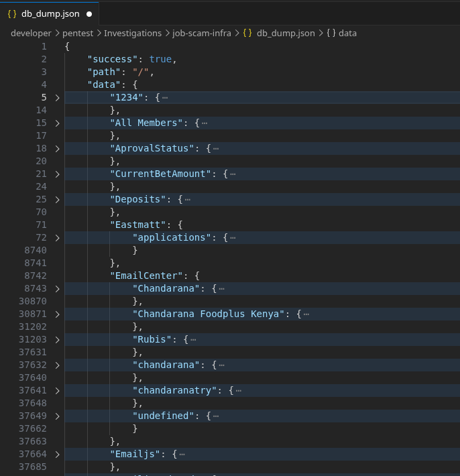The height and width of the screenshot is (476, 460).
Task: Click line number 1 in the gutter
Action: tap(44, 46)
